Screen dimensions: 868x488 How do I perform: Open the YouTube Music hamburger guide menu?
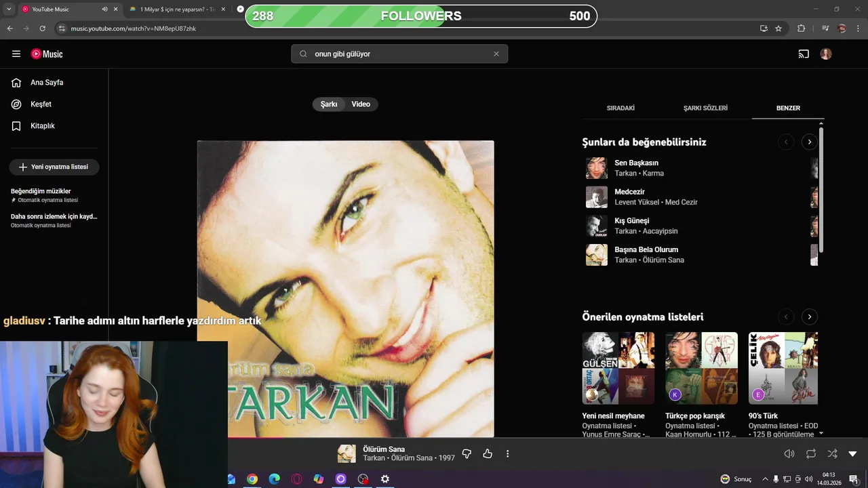[16, 54]
